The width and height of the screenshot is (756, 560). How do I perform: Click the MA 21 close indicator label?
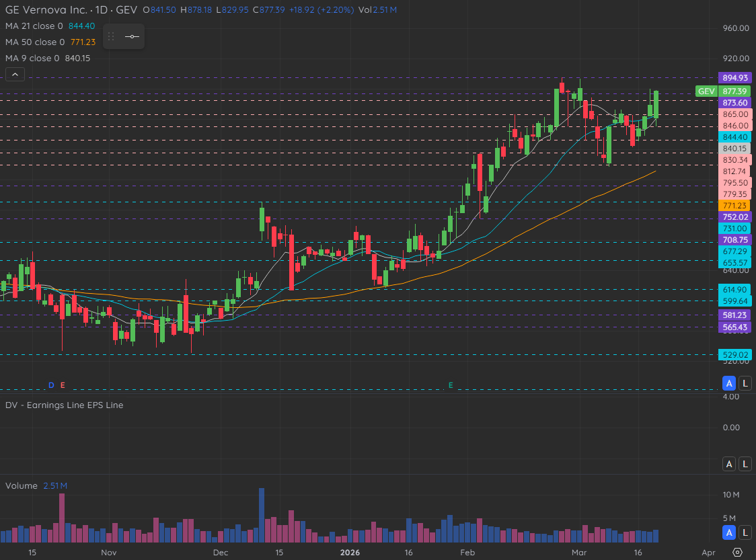tap(34, 26)
